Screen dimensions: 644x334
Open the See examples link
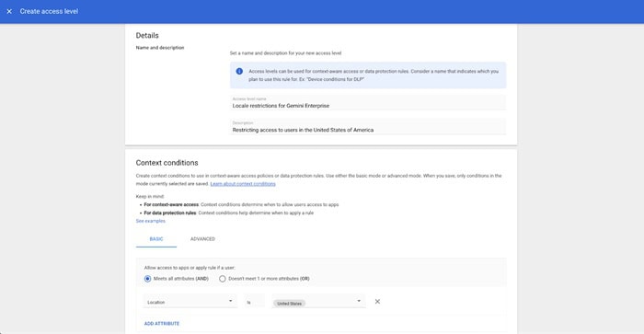point(151,221)
